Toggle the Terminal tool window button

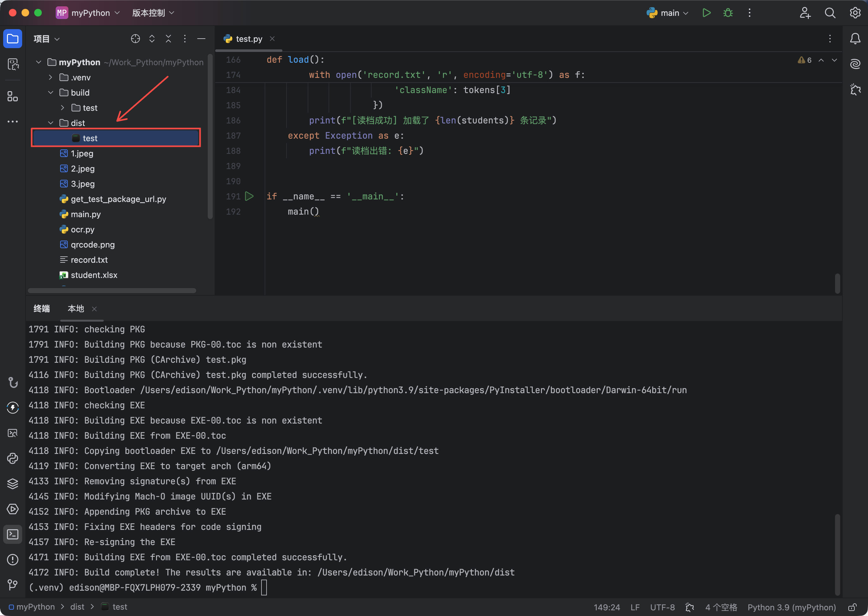pyautogui.click(x=13, y=534)
